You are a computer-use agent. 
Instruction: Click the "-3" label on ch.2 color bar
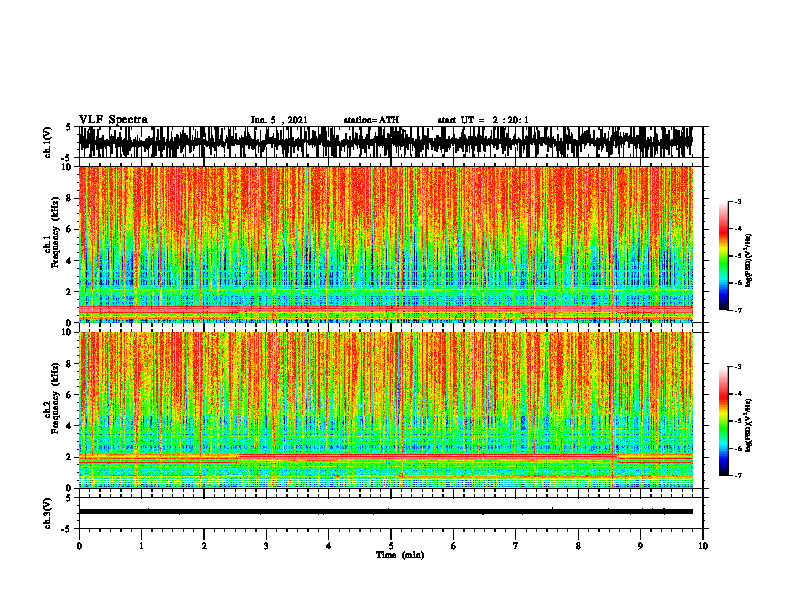pyautogui.click(x=738, y=367)
